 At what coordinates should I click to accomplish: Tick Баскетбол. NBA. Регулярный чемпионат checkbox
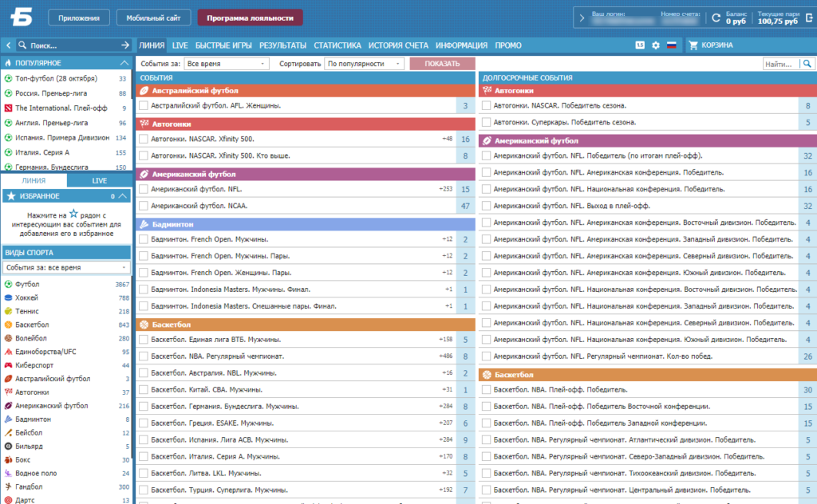(144, 356)
